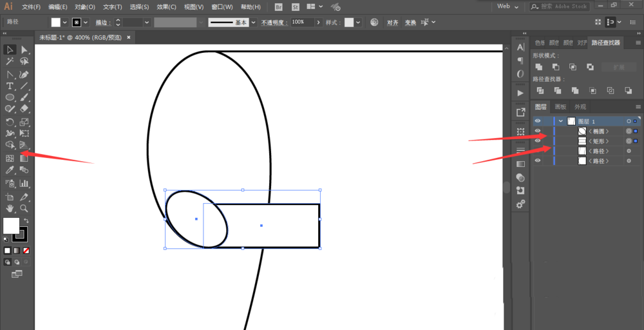Select the Paintbrush tool

(x=24, y=97)
